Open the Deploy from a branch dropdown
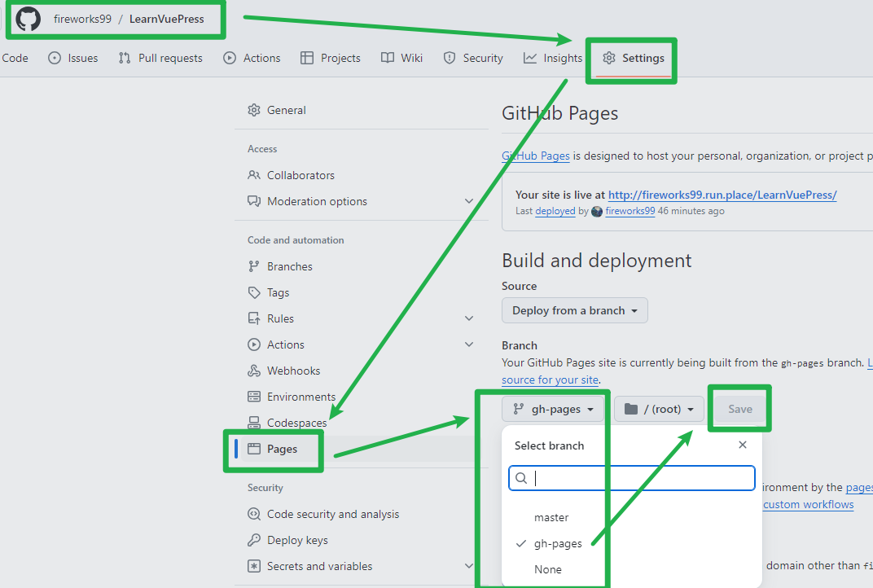Image resolution: width=873 pixels, height=588 pixels. [575, 310]
